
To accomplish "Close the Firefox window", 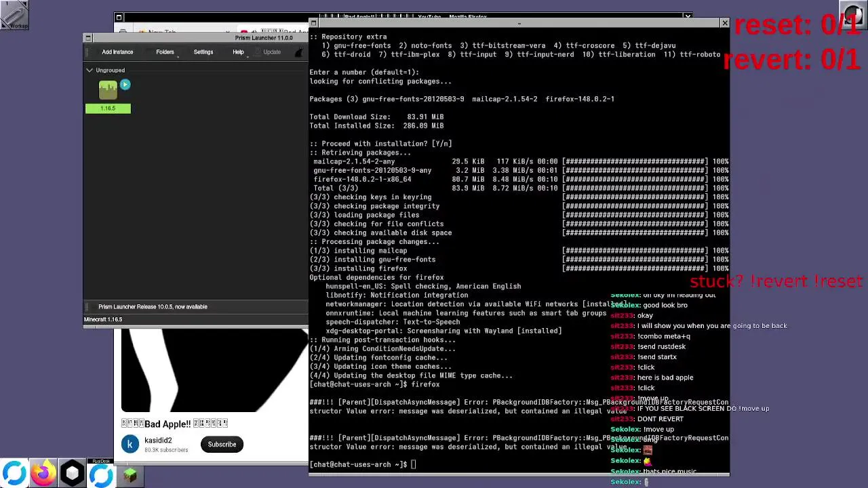I will point(688,16).
